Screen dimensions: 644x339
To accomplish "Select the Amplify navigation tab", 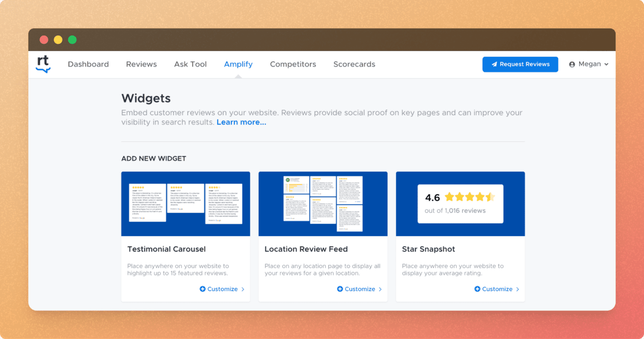I will 238,64.
